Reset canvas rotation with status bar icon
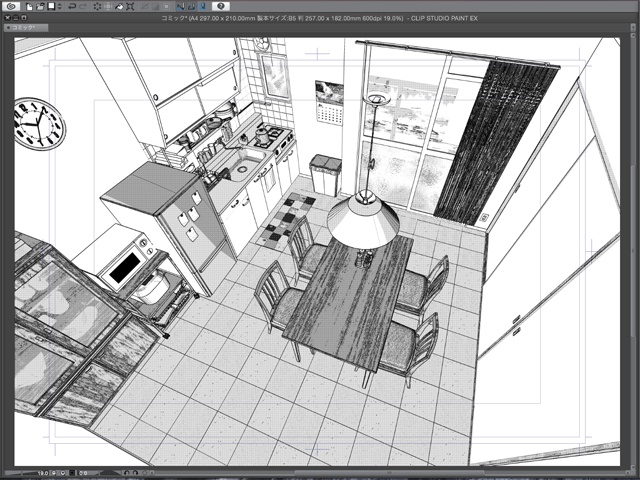The width and height of the screenshot is (640, 480). tap(144, 473)
